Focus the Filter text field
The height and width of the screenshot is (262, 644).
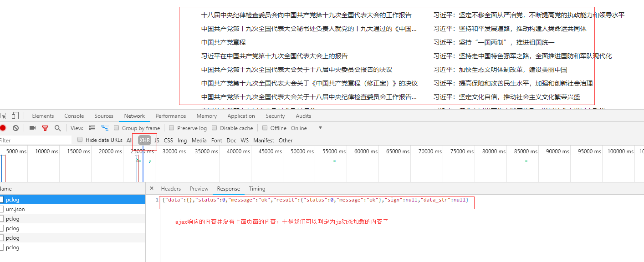pos(36,141)
